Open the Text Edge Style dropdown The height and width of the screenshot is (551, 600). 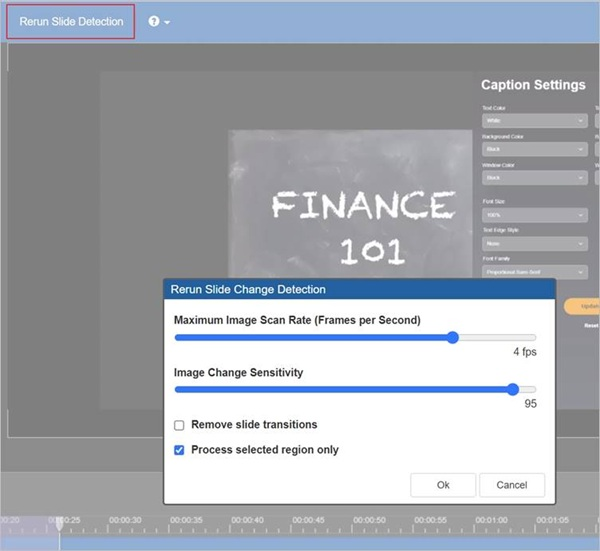(535, 243)
